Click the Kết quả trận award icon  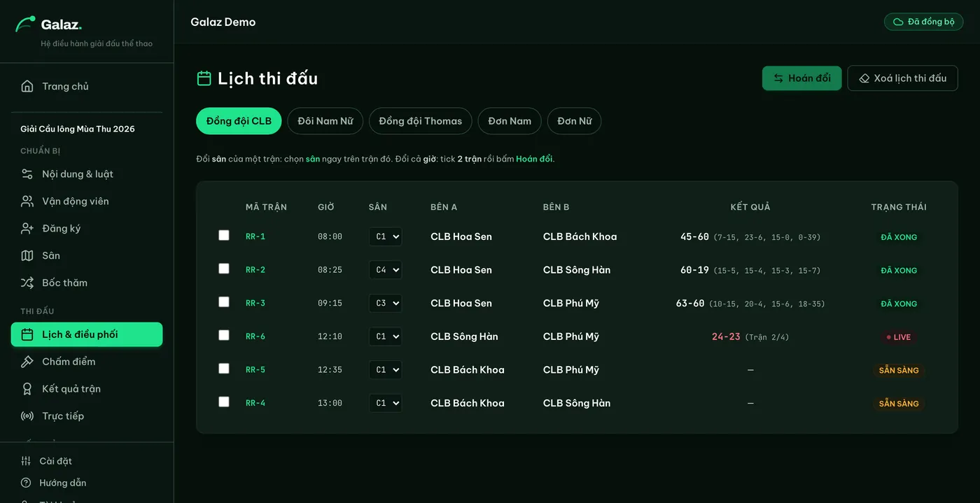[27, 389]
